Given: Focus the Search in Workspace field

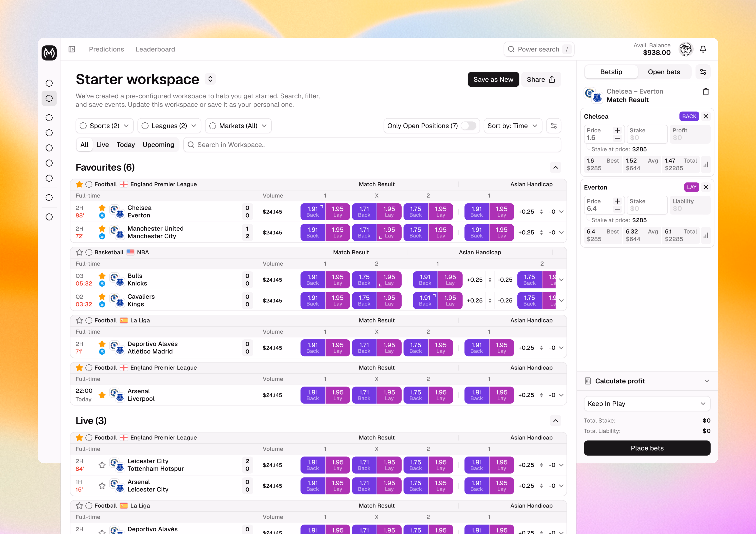Looking at the screenshot, I should tap(372, 145).
